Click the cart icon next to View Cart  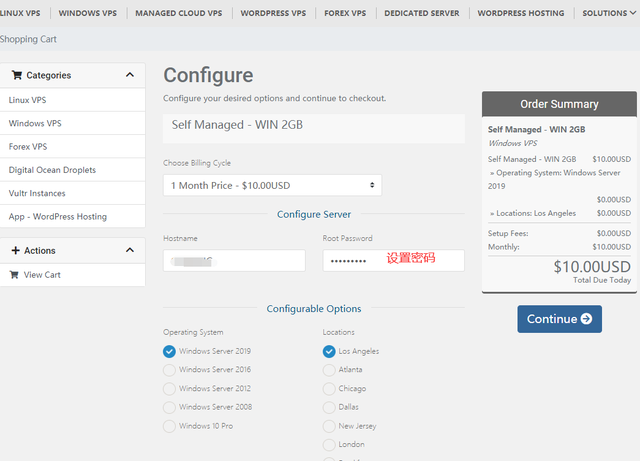14,275
